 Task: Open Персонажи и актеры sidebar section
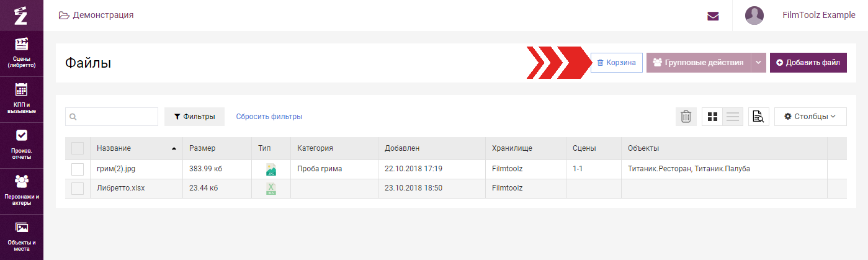(22, 191)
